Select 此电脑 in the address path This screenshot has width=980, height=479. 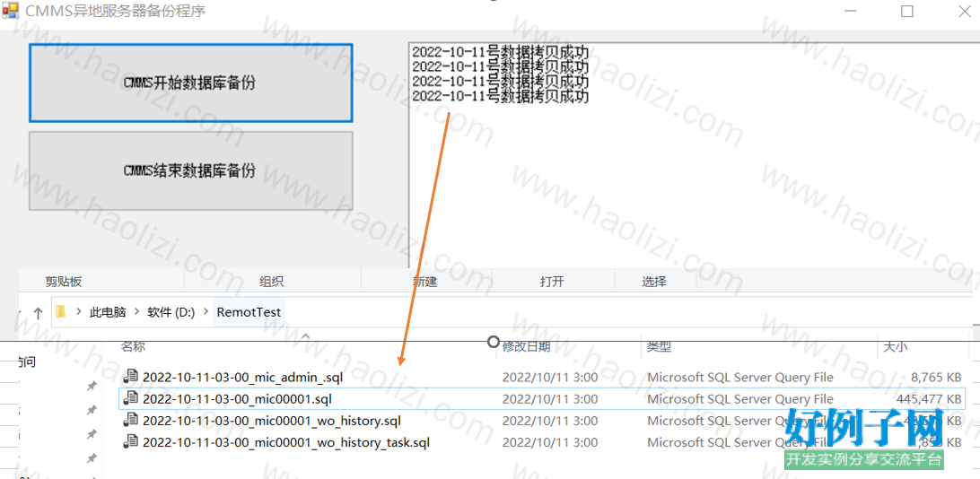coord(108,312)
